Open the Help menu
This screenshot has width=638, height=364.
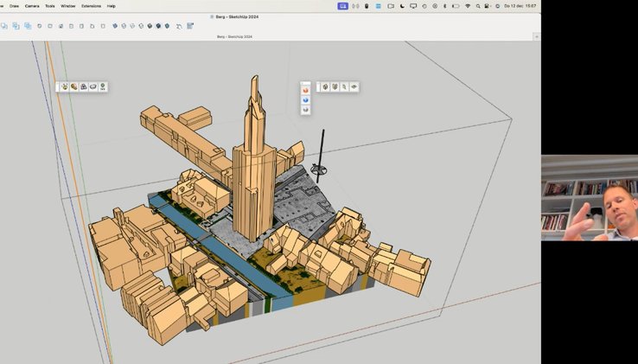[112, 6]
